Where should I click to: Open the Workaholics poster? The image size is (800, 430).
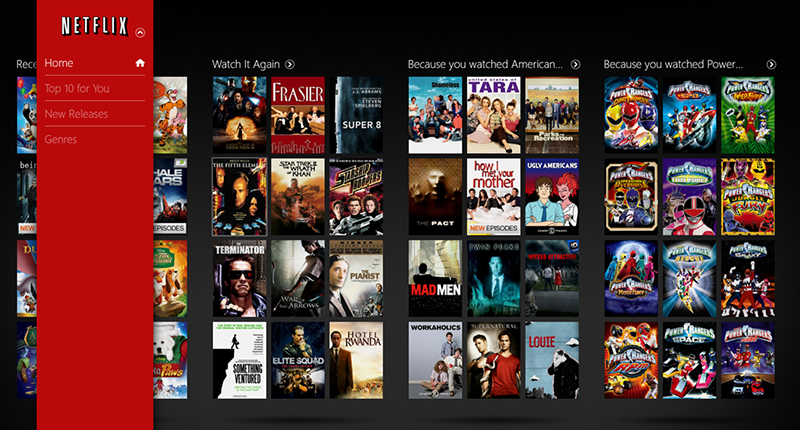[x=435, y=360]
